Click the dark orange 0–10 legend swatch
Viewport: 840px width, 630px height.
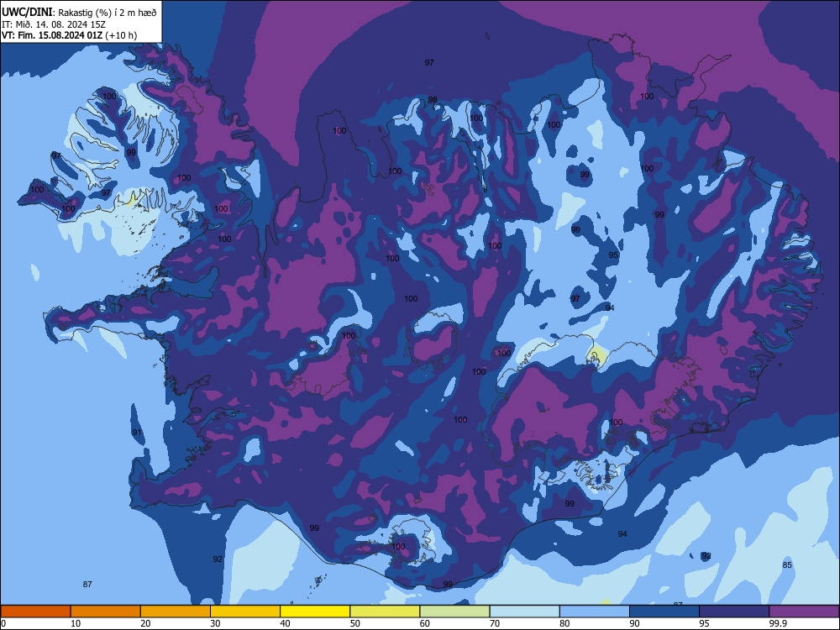point(35,612)
